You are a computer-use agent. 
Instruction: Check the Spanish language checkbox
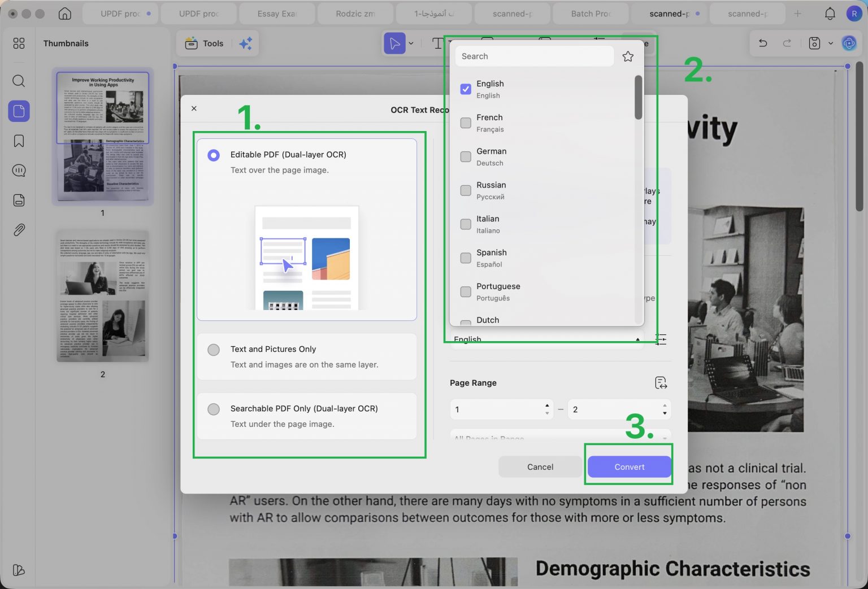click(466, 258)
